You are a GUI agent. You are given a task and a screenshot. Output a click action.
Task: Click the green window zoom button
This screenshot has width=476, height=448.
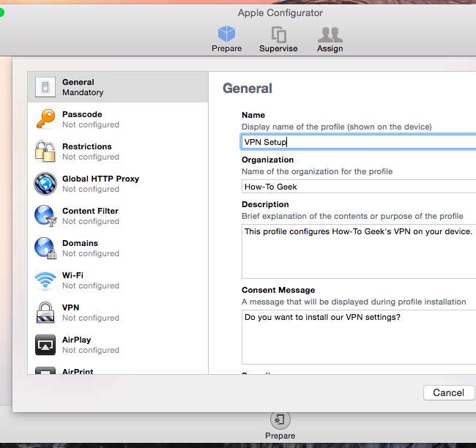1,12
